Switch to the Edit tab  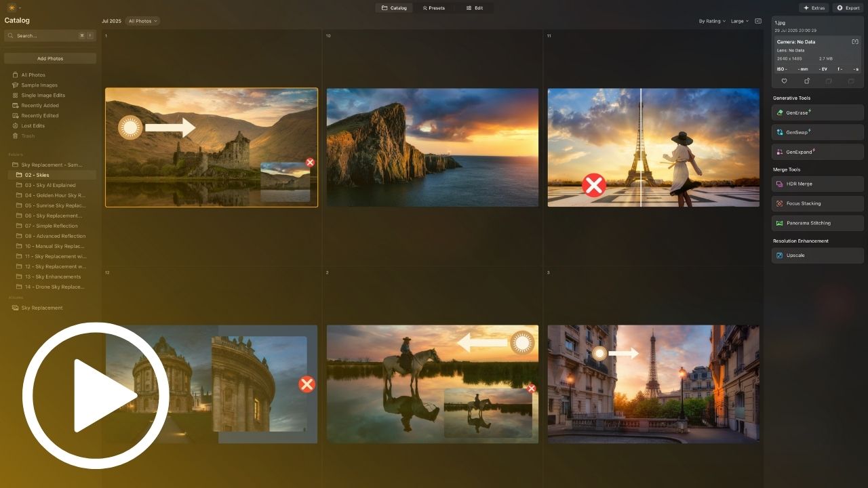tap(474, 8)
